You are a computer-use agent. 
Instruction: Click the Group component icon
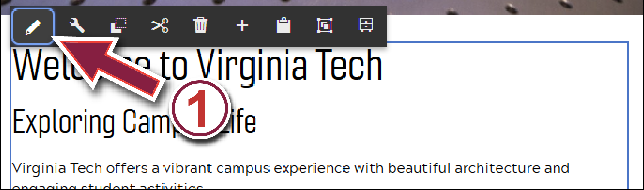coord(325,26)
